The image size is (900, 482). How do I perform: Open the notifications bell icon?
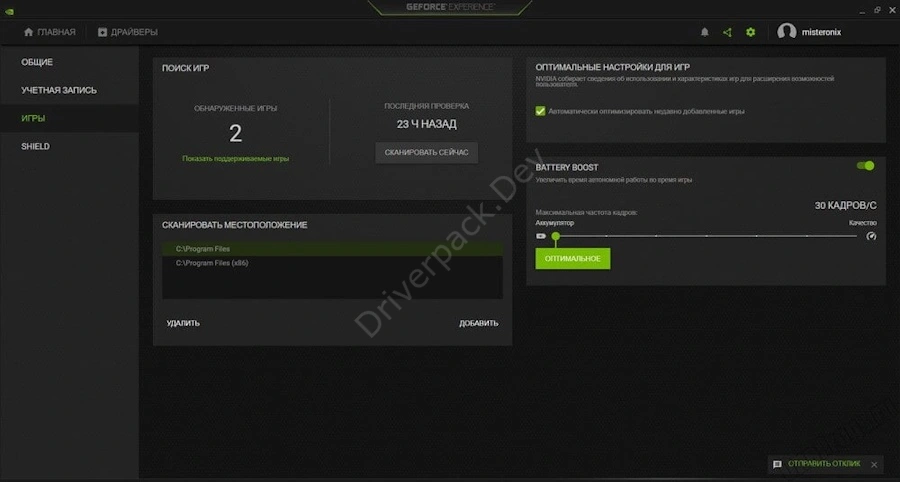(705, 32)
